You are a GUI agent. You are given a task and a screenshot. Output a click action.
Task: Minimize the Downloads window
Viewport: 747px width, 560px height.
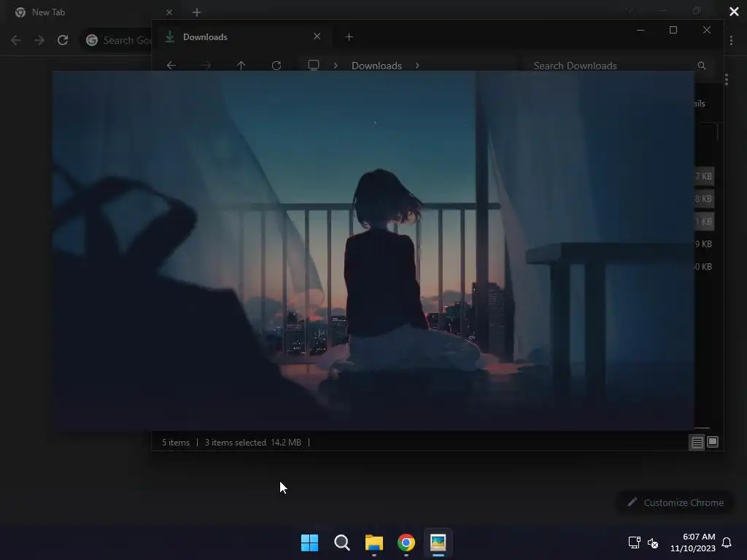pos(640,30)
